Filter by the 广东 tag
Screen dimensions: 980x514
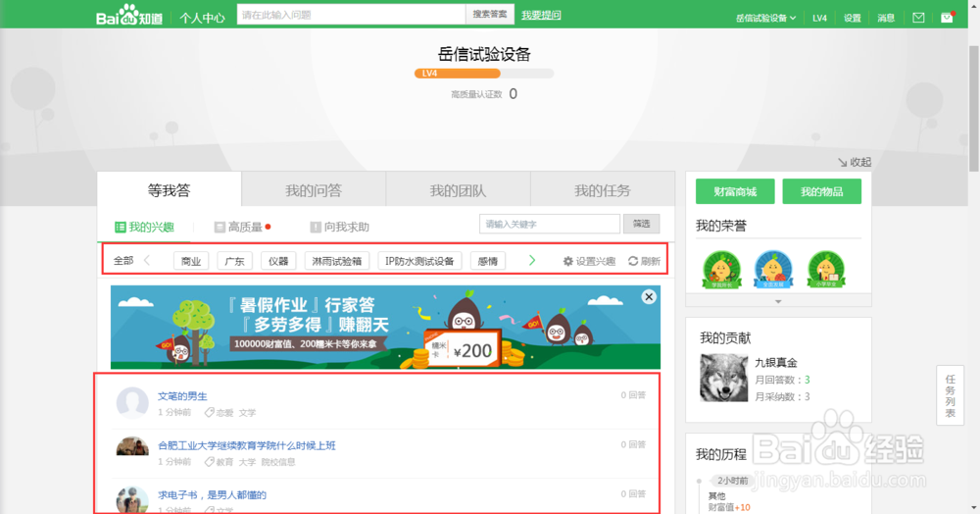tap(234, 261)
